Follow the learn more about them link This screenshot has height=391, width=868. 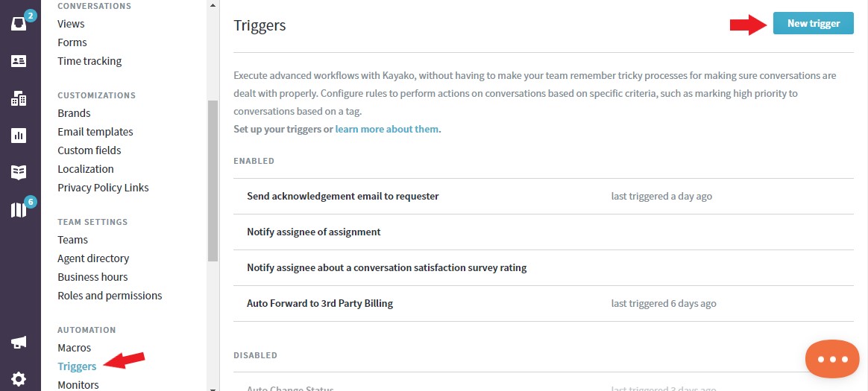pyautogui.click(x=387, y=129)
